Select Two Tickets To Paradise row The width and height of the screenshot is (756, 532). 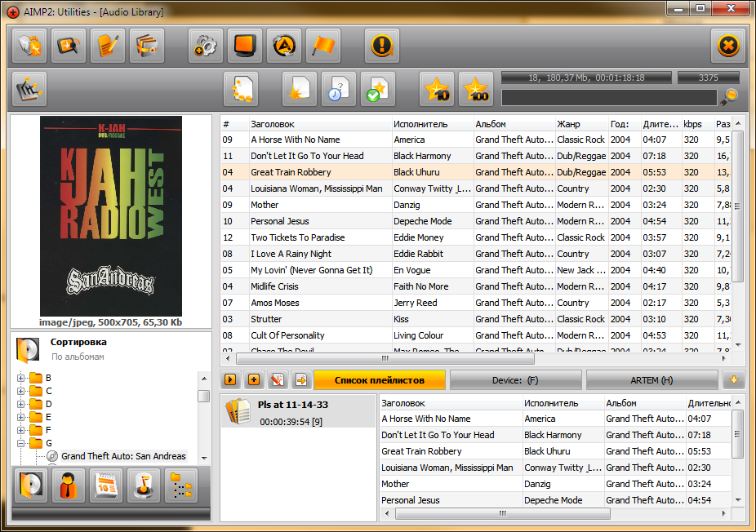pyautogui.click(x=476, y=237)
